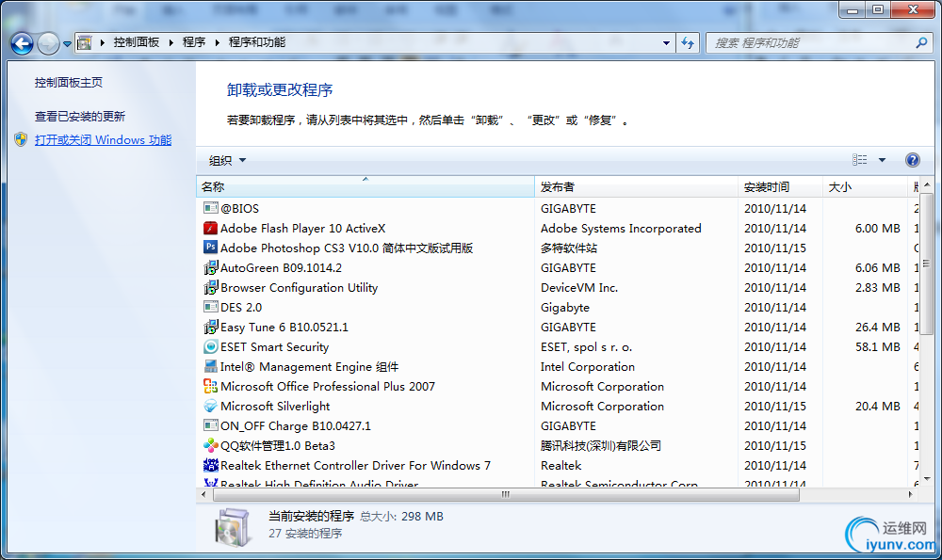
Task: Select the Adobe Photoshop CS3 icon
Action: [x=211, y=248]
